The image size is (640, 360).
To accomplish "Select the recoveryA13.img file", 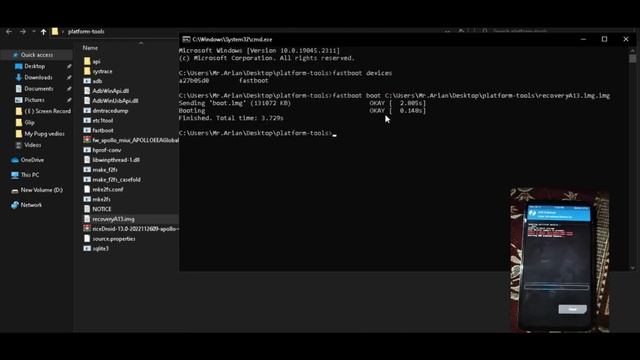I will tap(113, 219).
